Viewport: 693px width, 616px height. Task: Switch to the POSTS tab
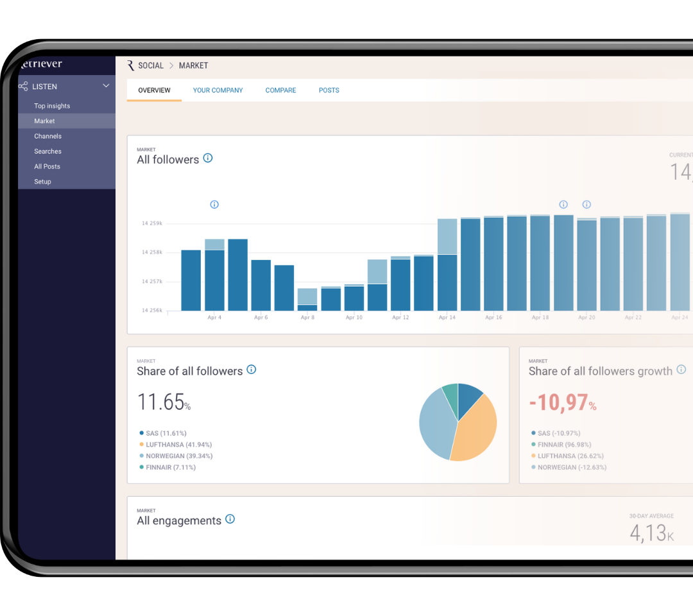click(329, 90)
